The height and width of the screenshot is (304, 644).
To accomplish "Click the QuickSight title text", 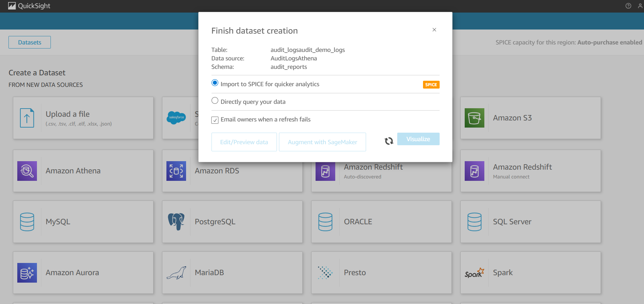I will [x=34, y=6].
